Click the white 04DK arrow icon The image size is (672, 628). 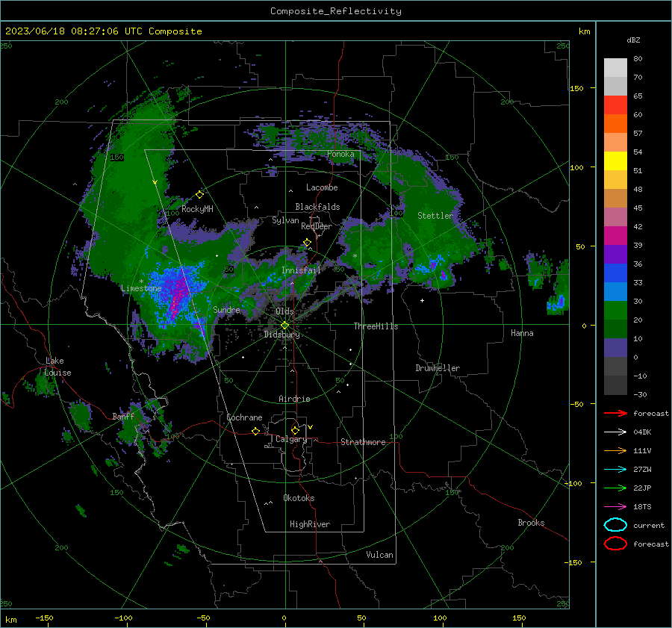[615, 432]
